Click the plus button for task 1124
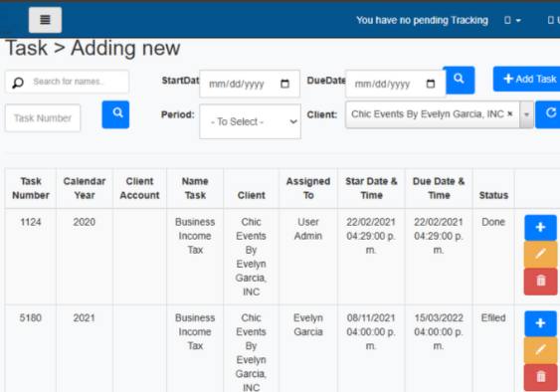 540,228
